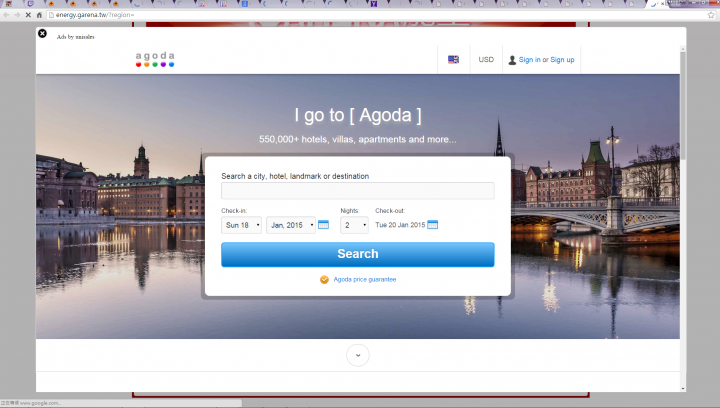Open the language flag selector
This screenshot has height=408, width=720.
tap(453, 60)
